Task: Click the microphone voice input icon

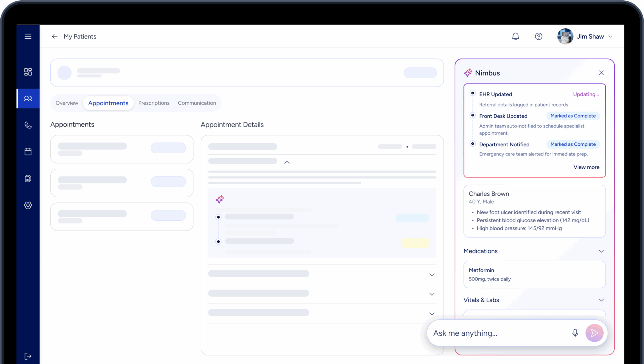Action: point(575,333)
